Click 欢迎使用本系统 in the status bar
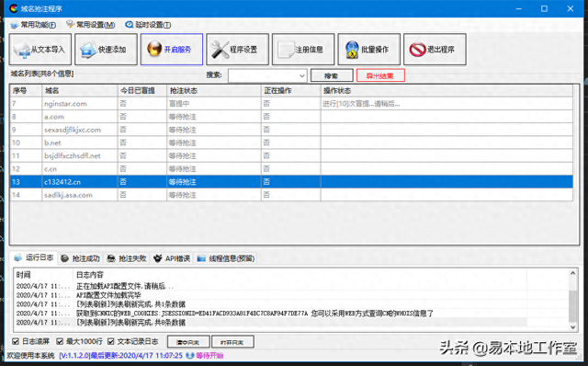Screen dimensions: 588x366 coord(30,356)
